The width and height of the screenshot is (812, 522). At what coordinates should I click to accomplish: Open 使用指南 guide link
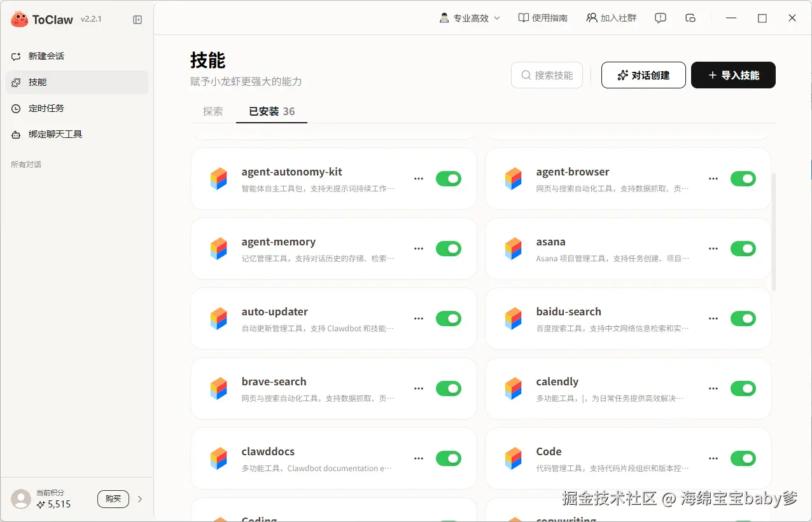543,18
